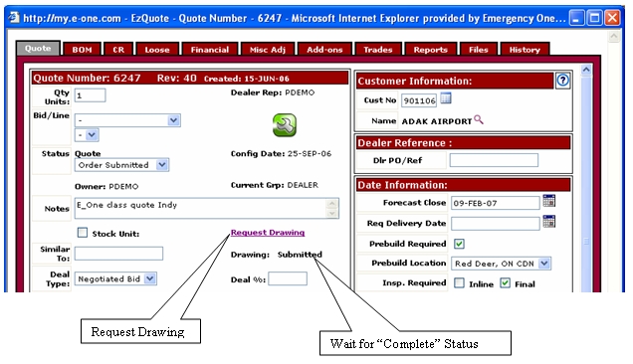Open the Negotiated Bid deal type dropdown
This screenshot has width=633, height=364.
115,278
